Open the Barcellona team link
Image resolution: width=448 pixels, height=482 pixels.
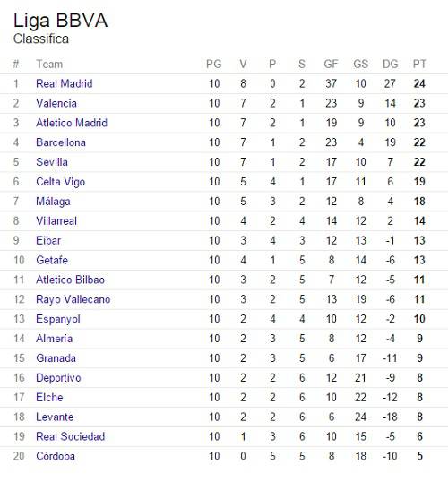pos(61,142)
